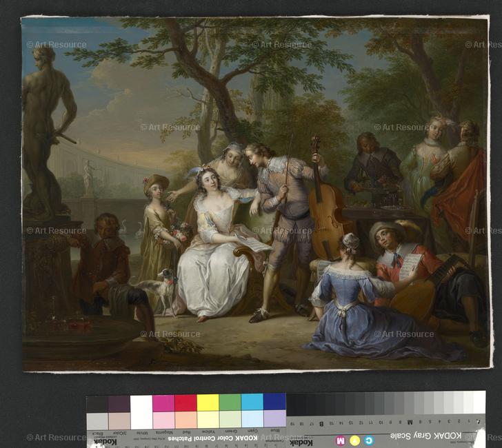Pick the saturated cyan color patch
502x448 pixels.
(x=252, y=402)
